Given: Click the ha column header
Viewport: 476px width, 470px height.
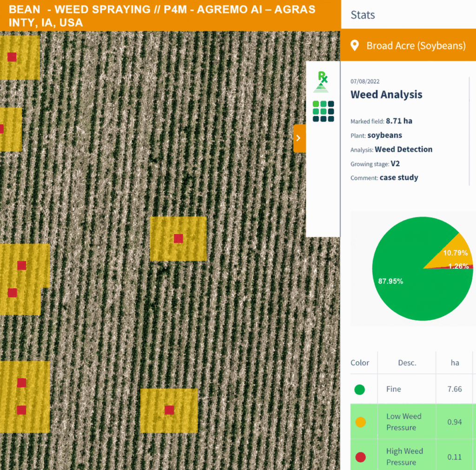Looking at the screenshot, I should pyautogui.click(x=455, y=363).
